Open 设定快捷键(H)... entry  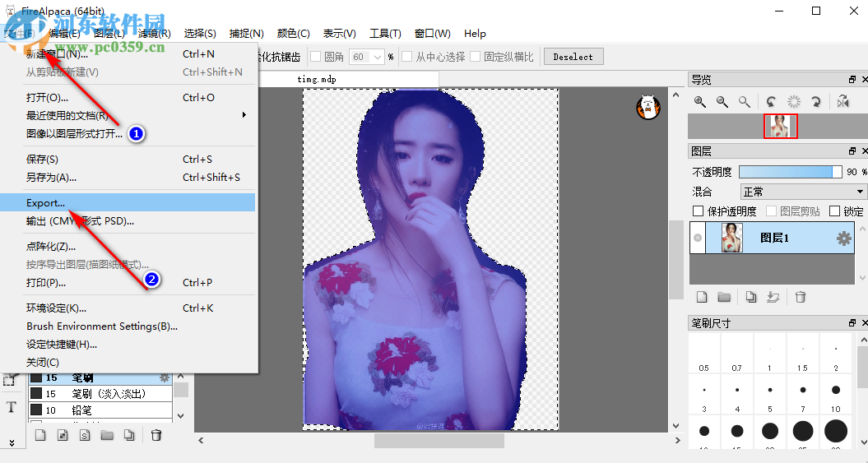point(128,344)
